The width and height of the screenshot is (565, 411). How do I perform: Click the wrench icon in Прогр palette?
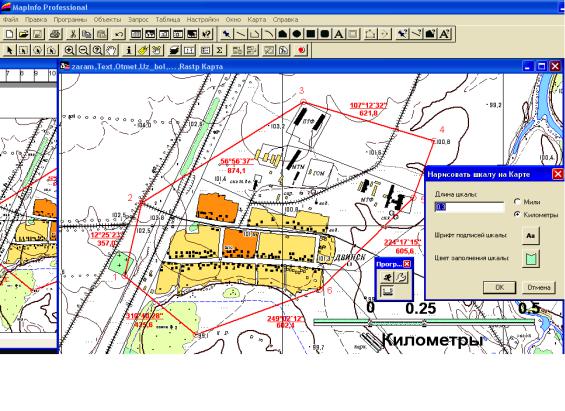point(401,277)
